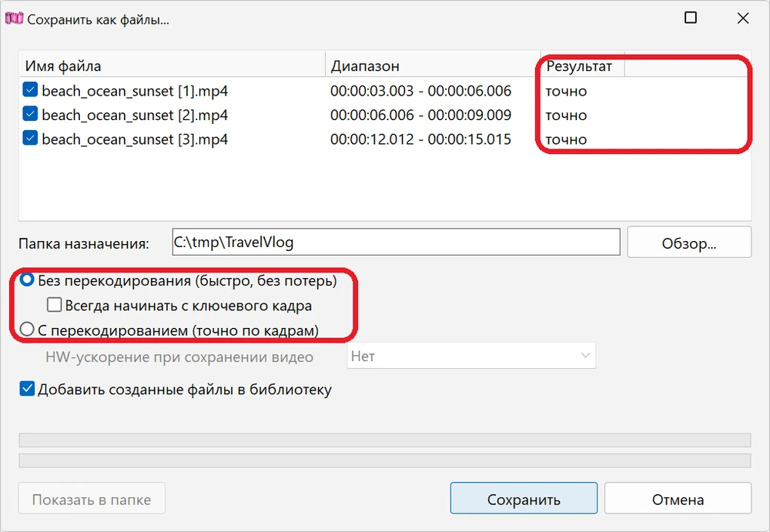Click the destination folder path field

[x=396, y=242]
